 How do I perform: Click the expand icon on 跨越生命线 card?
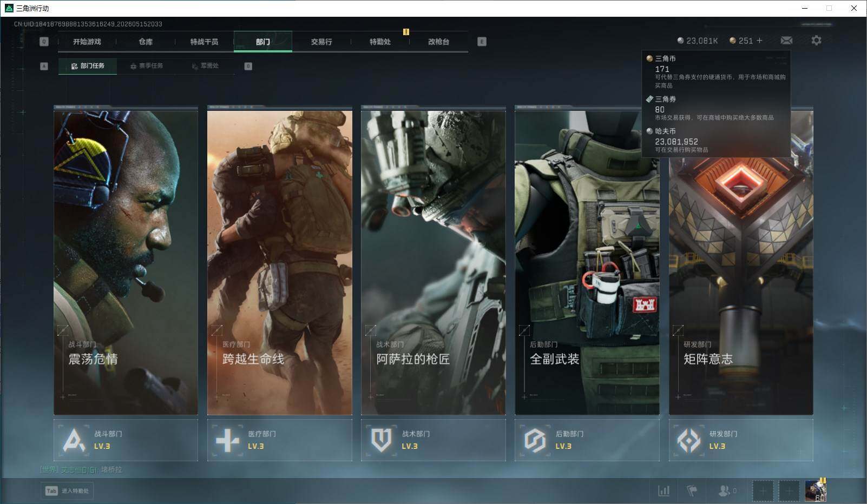(x=216, y=330)
